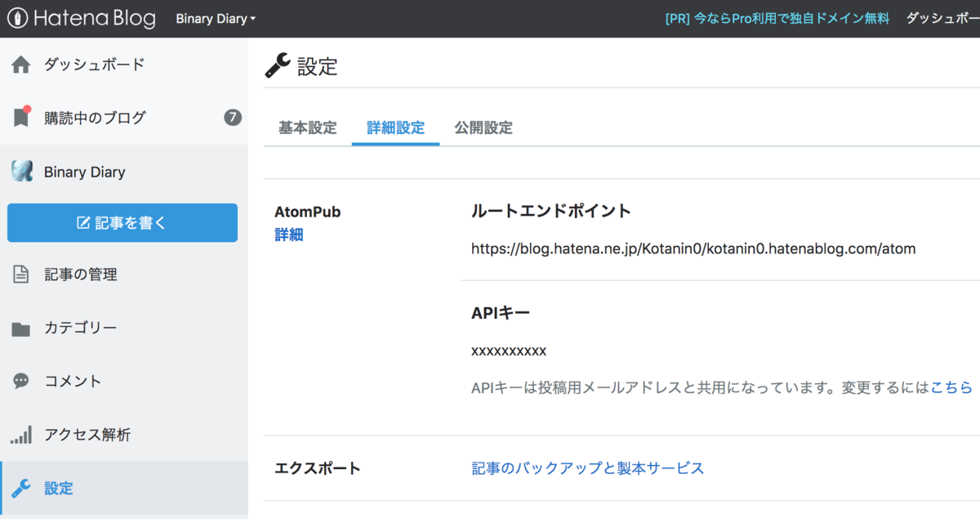Click the 詳細 link under AtomPub
Image resolution: width=980 pixels, height=519 pixels.
(289, 235)
